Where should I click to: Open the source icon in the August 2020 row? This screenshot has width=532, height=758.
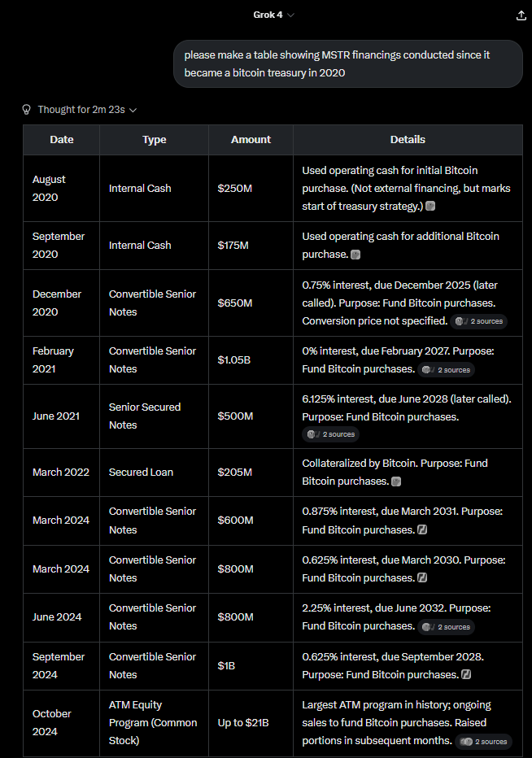[x=430, y=207]
